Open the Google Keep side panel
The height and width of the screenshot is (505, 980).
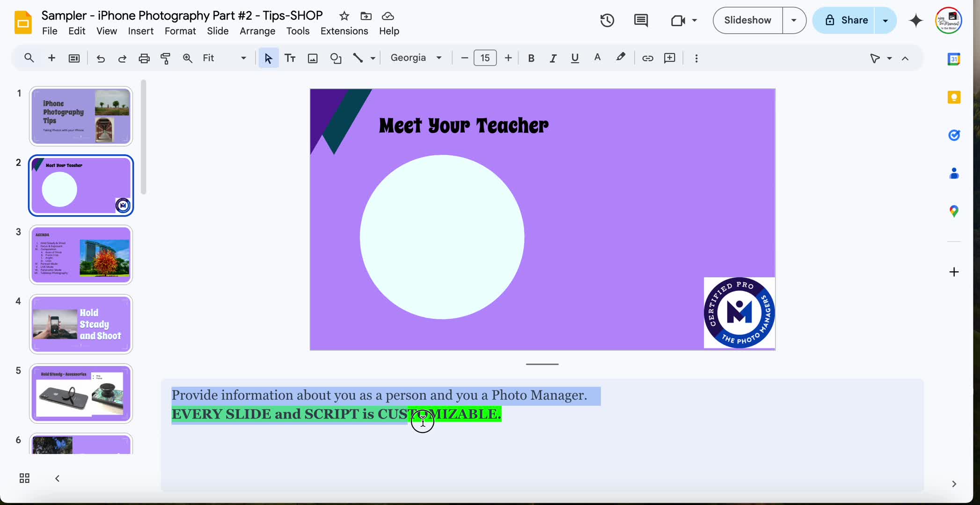[x=954, y=97]
